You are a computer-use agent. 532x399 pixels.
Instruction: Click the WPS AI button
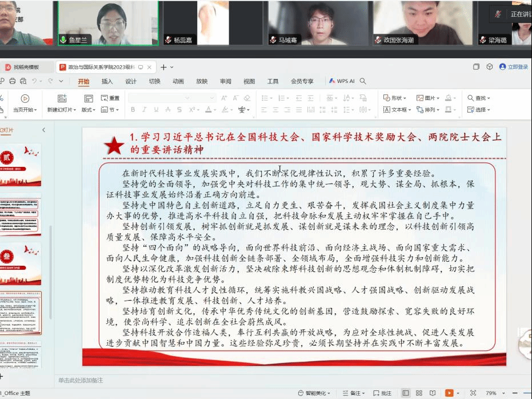(x=342, y=81)
